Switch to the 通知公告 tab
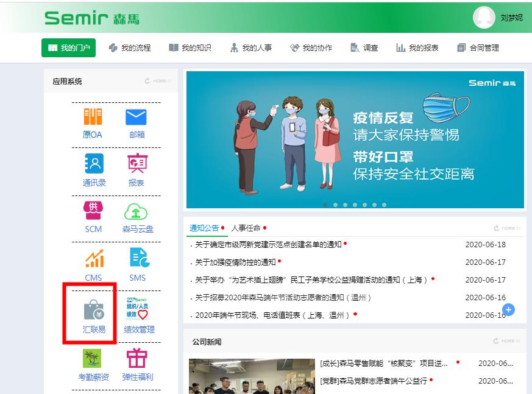This screenshot has width=532, height=394. click(204, 228)
